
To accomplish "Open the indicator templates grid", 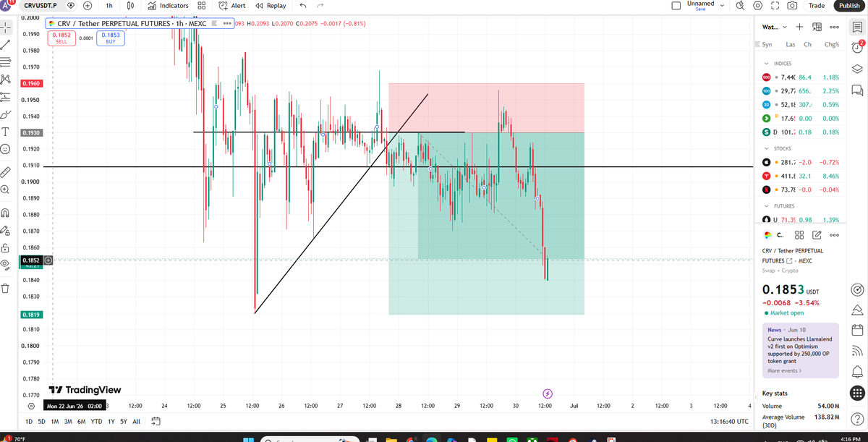I will coord(202,5).
